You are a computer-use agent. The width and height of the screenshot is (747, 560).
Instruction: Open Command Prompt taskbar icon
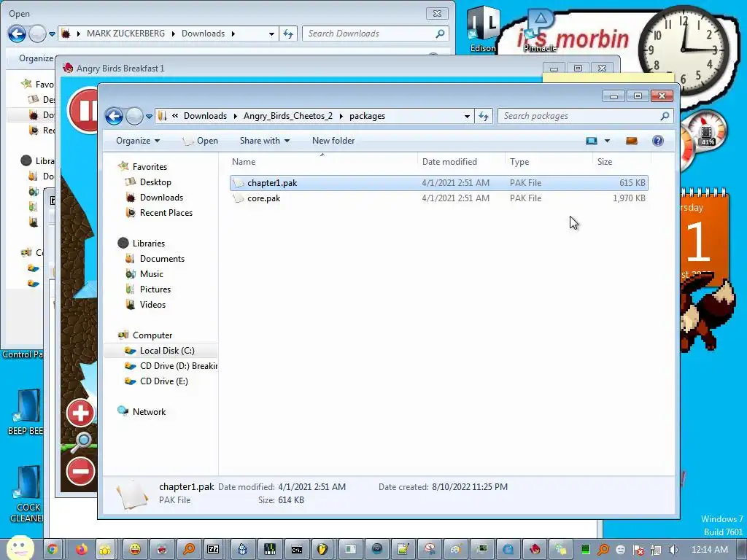[296, 550]
